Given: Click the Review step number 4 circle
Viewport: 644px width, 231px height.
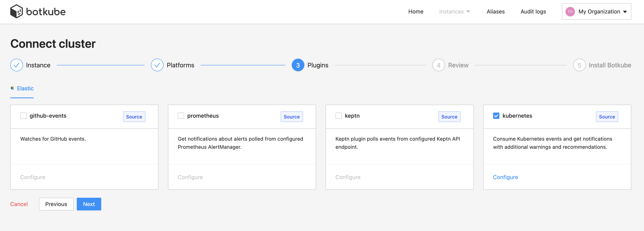Looking at the screenshot, I should pyautogui.click(x=438, y=65).
